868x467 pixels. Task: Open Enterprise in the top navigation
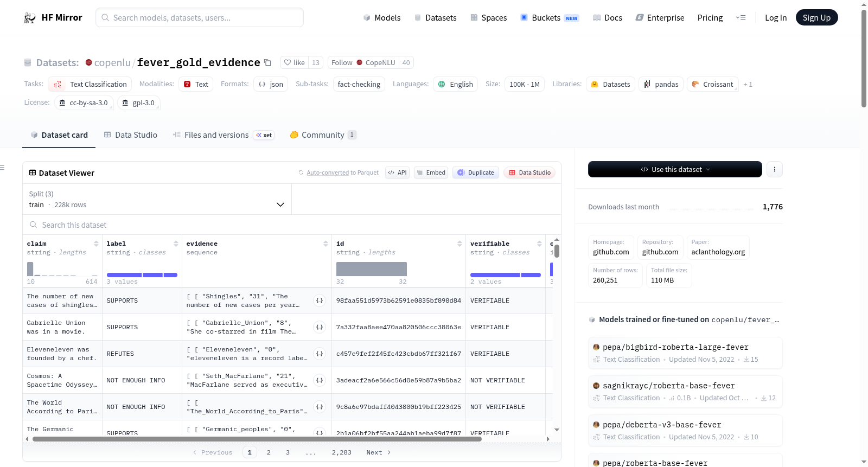click(660, 18)
